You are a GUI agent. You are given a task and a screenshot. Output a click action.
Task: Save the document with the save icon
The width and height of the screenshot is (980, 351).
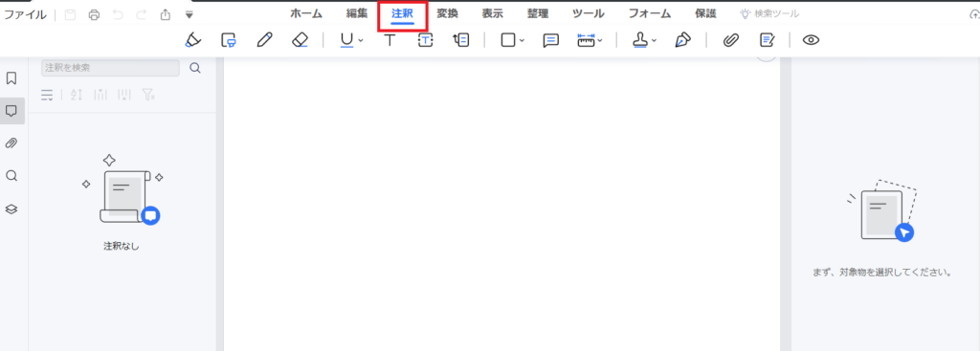pyautogui.click(x=70, y=14)
